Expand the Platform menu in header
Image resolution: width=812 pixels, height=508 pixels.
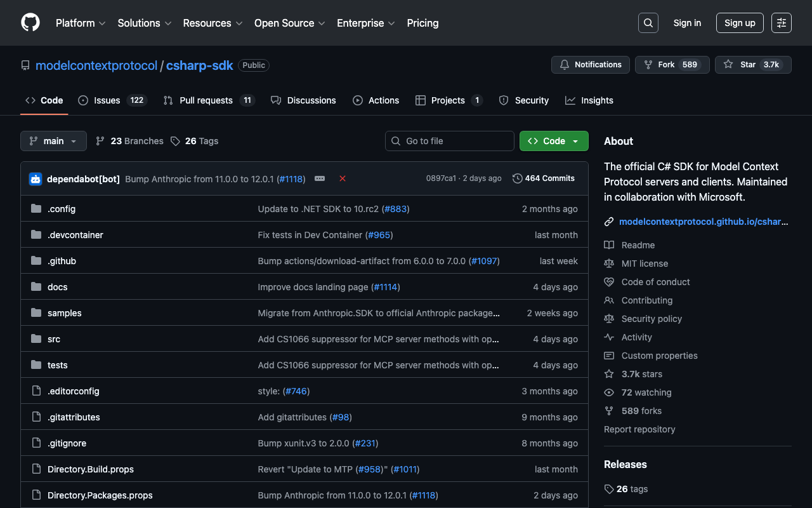81,23
